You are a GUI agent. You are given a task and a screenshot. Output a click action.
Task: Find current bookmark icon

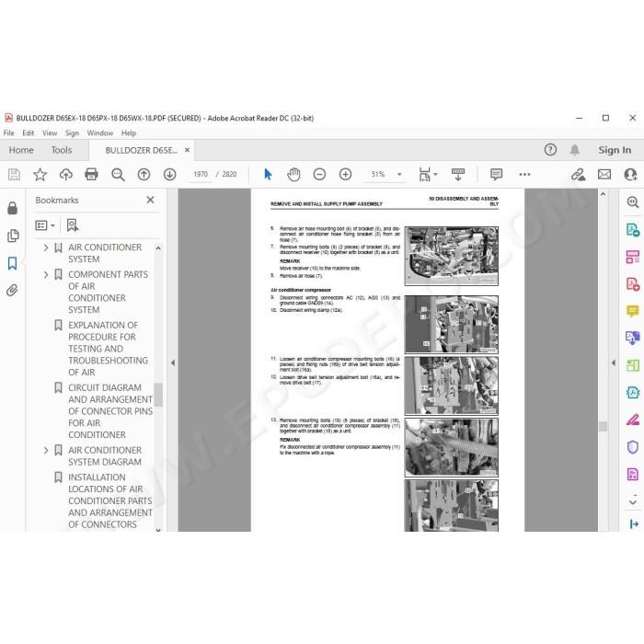pyautogui.click(x=73, y=225)
